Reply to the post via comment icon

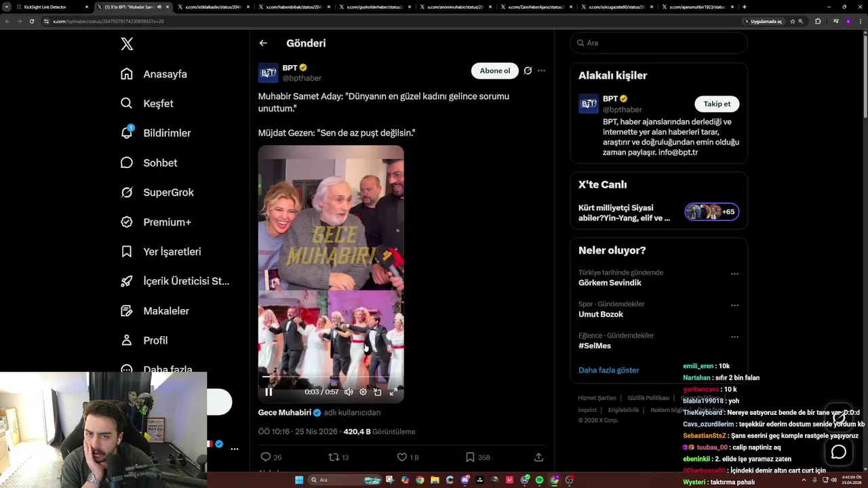(266, 457)
